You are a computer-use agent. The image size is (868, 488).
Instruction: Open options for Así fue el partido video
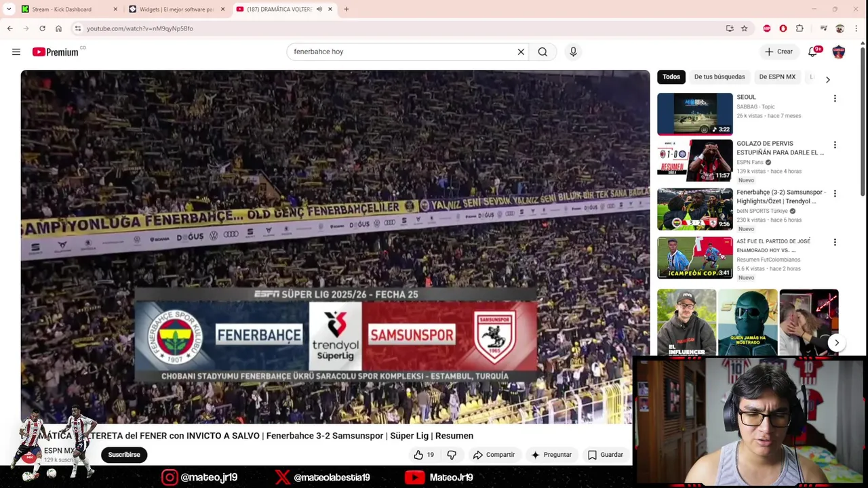pyautogui.click(x=835, y=243)
